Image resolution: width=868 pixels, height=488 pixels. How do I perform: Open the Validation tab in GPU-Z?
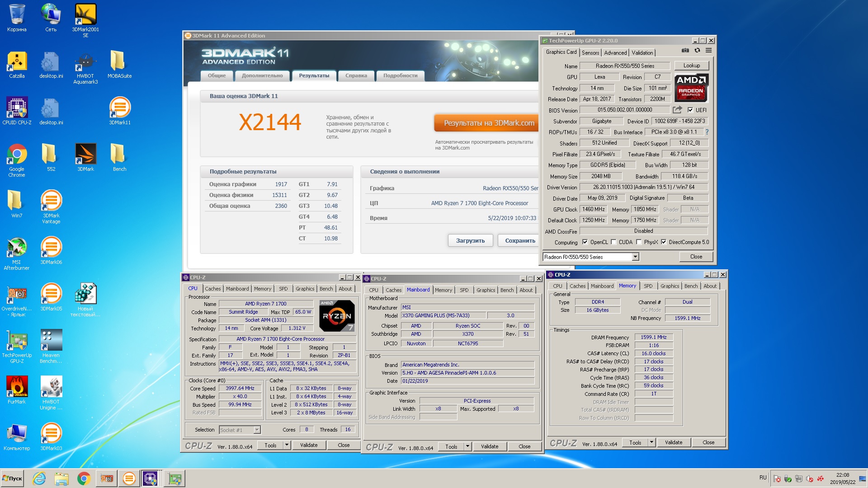tap(642, 53)
